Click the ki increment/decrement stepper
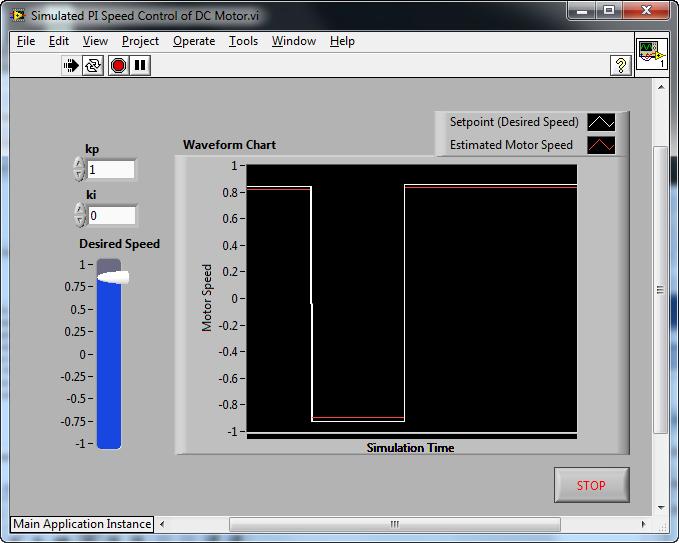This screenshot has width=679, height=543. click(x=79, y=215)
